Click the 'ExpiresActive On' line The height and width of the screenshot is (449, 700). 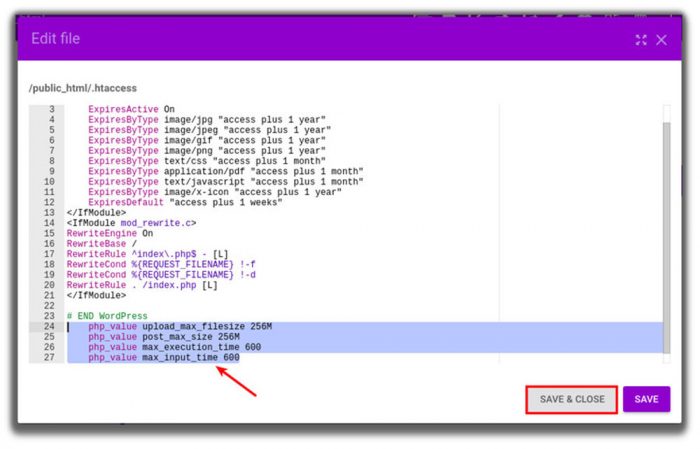(131, 109)
